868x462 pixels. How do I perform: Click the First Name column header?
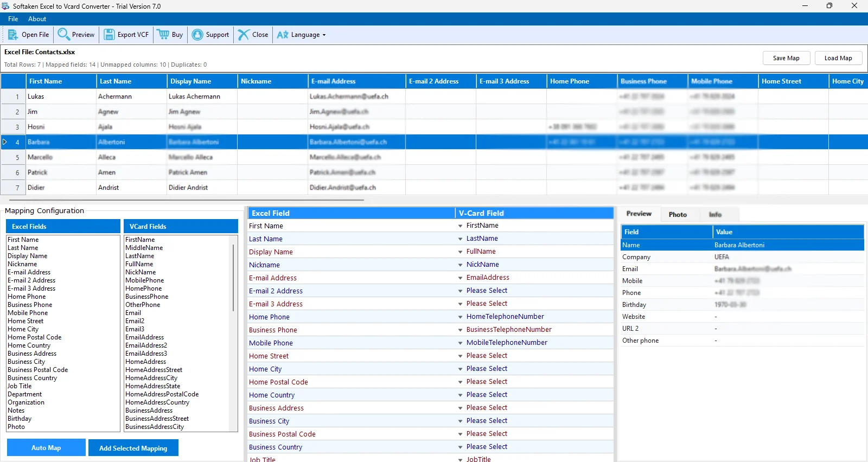[x=61, y=81]
